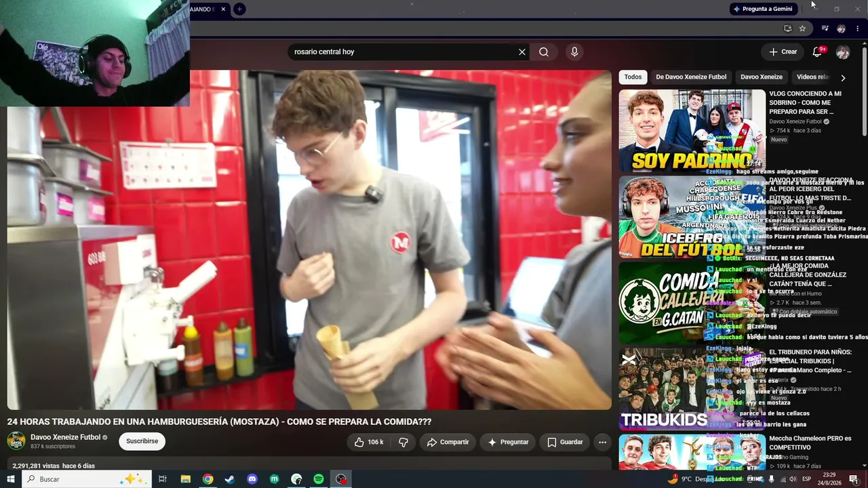Open the Davoo Xeneize Futbol channel name link
This screenshot has width=868, height=488.
click(x=65, y=437)
